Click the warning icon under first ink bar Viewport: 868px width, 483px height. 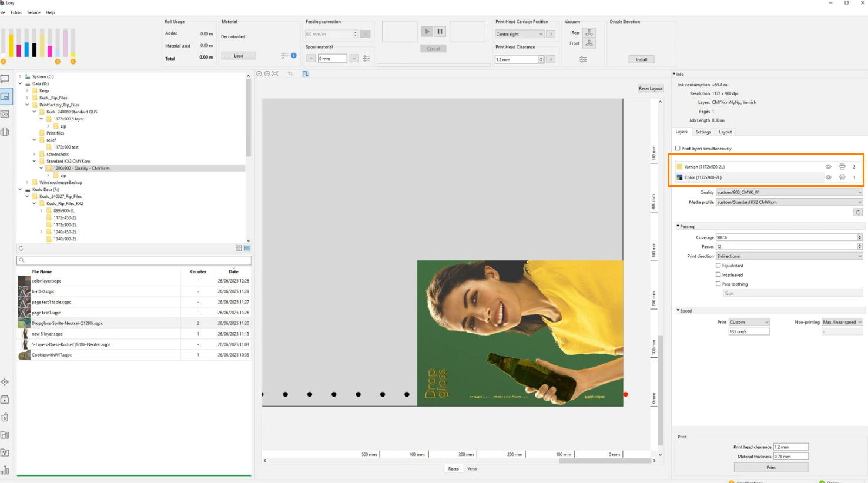[x=4, y=61]
